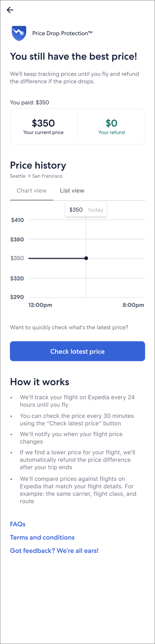The image size is (155, 644).
Task: Click the You paid: $350 text
Action: pos(29,102)
